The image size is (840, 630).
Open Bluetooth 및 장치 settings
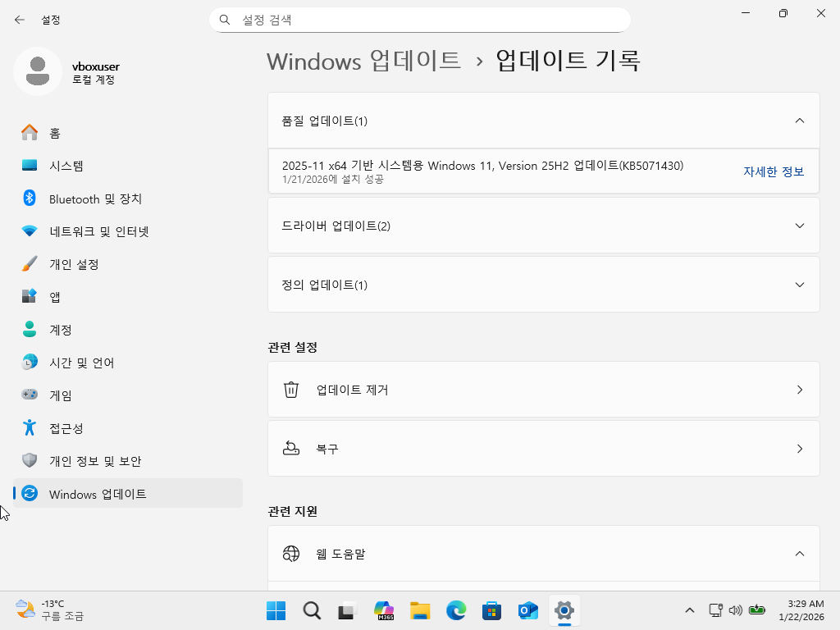point(127,199)
